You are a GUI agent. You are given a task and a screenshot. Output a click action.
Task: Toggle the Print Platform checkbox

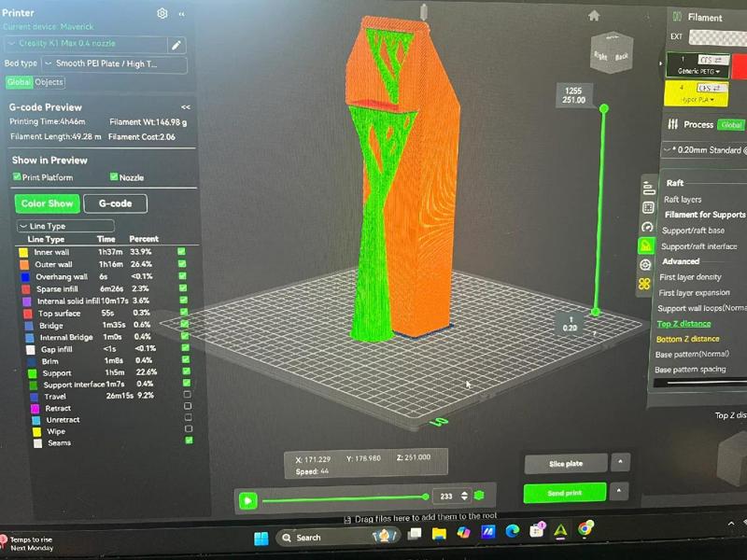click(x=17, y=176)
